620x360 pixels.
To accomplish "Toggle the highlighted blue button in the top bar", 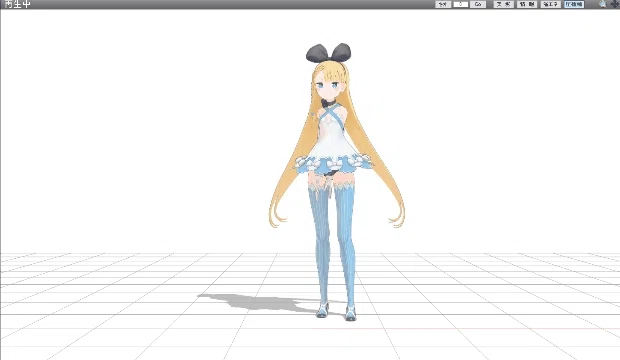I will point(574,4).
